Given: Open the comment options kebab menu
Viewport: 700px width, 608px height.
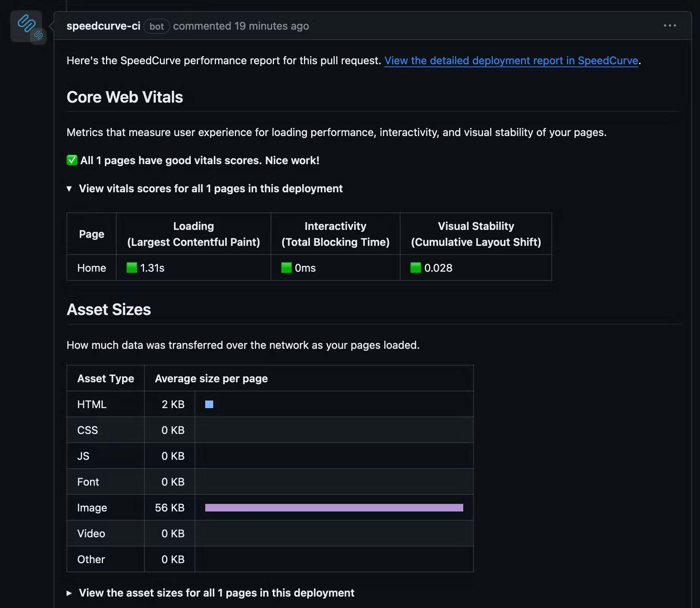Looking at the screenshot, I should pos(670,25).
